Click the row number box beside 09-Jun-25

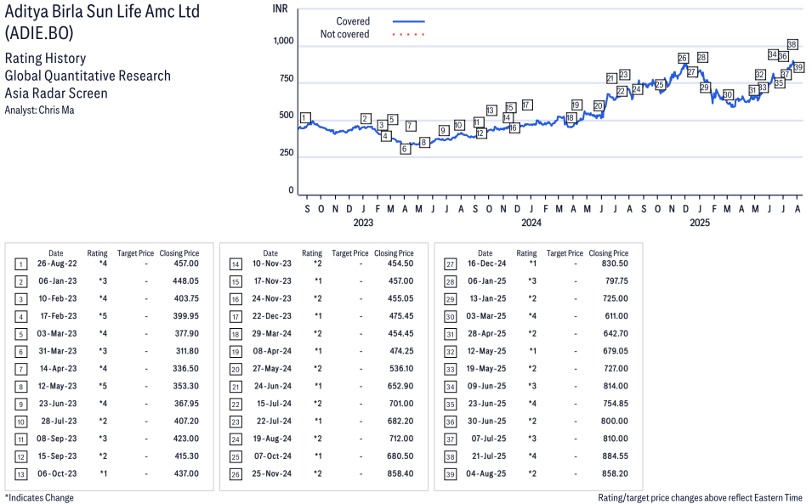(451, 387)
